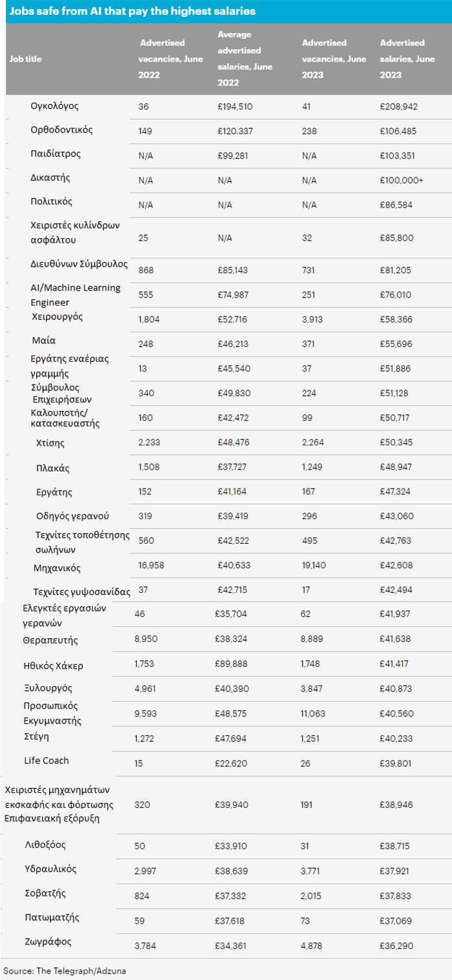This screenshot has height=980, width=452.
Task: Select the Ηθικός Χάκερ job title
Action: [53, 665]
